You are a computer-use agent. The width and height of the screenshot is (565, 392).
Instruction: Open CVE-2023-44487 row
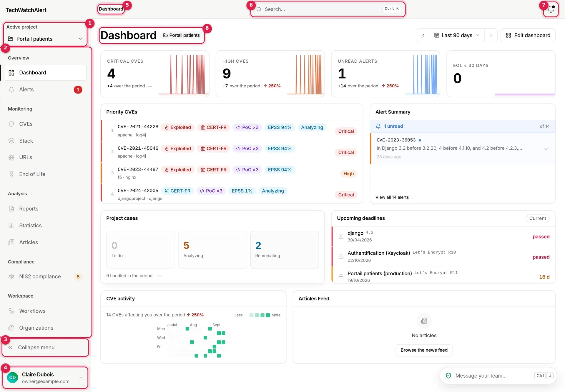click(232, 173)
